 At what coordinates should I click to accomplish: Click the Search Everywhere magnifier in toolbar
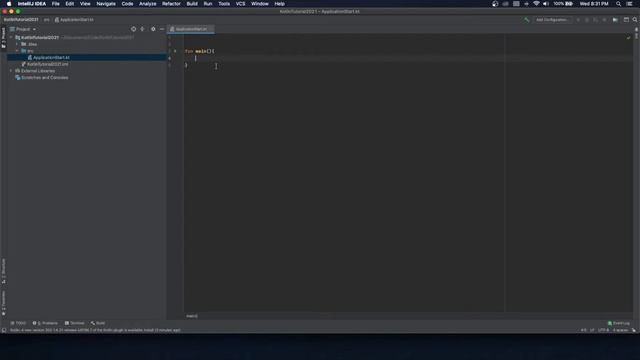click(635, 20)
